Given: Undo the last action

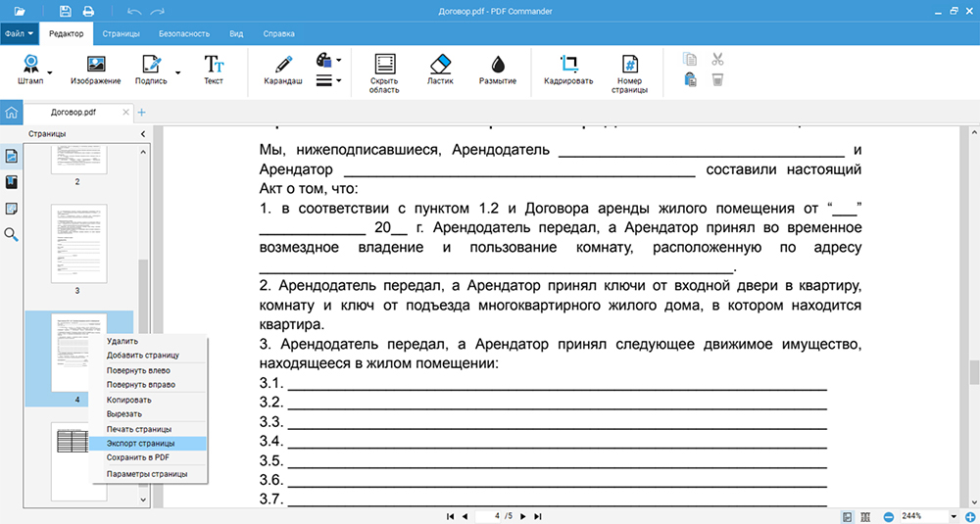Looking at the screenshot, I should [x=133, y=11].
